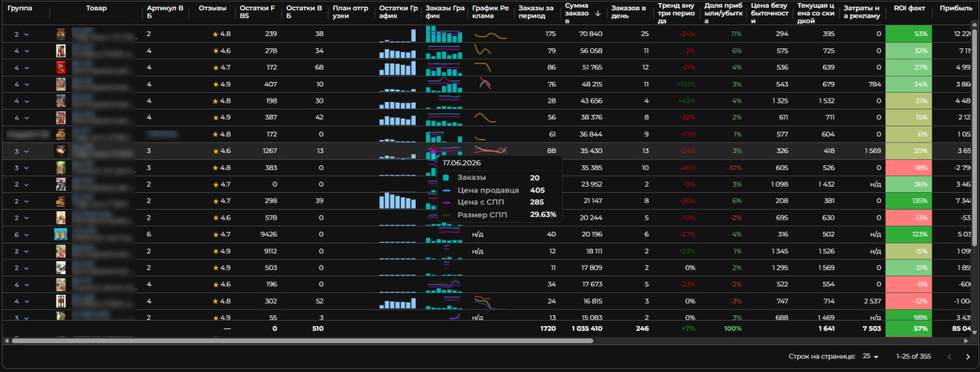
Task: Click the stock bar chart in first row
Action: click(398, 34)
